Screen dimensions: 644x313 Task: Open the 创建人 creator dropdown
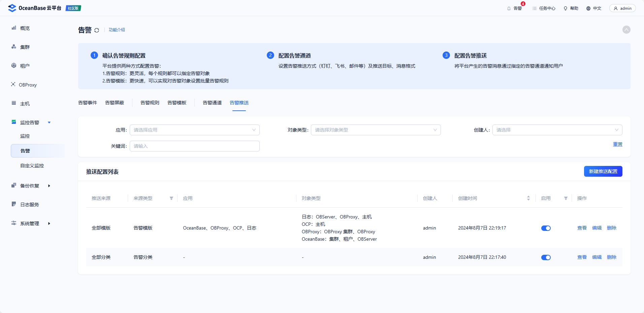pyautogui.click(x=557, y=130)
